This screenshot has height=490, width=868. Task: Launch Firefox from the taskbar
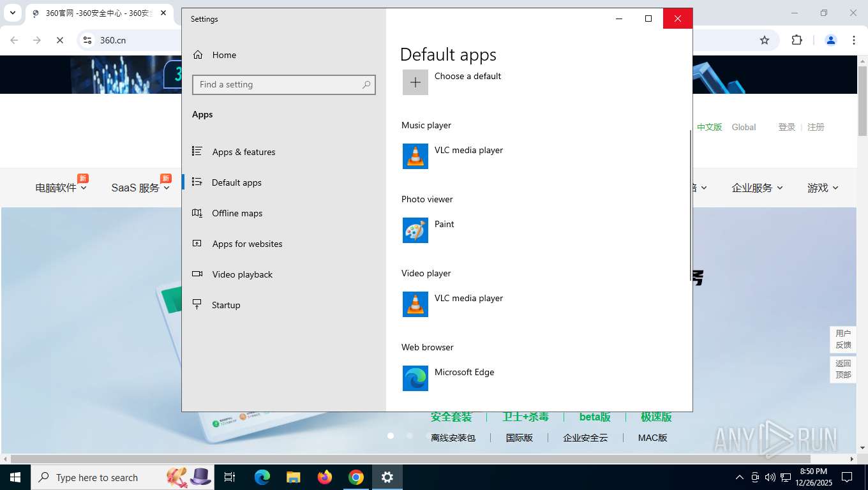(325, 477)
